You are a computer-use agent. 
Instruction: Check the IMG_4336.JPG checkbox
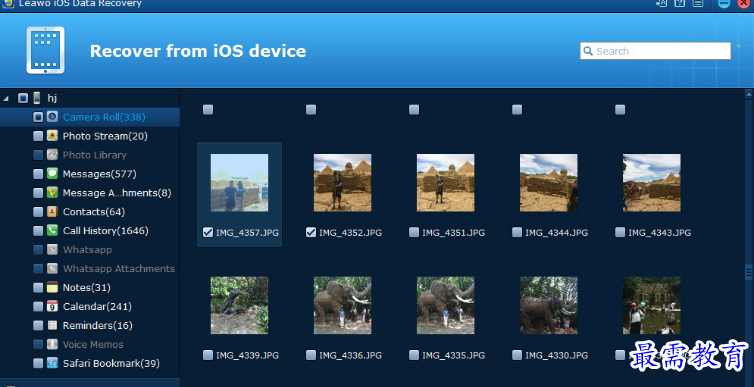311,355
